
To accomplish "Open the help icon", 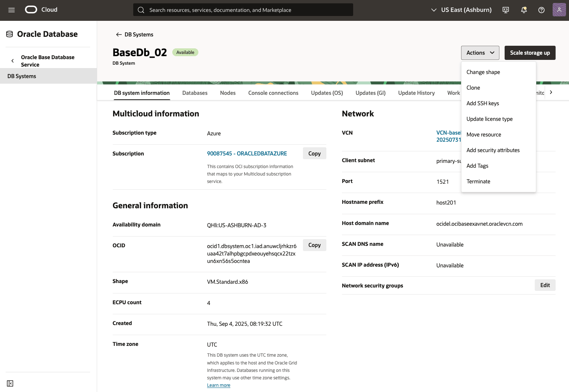I will pos(541,10).
